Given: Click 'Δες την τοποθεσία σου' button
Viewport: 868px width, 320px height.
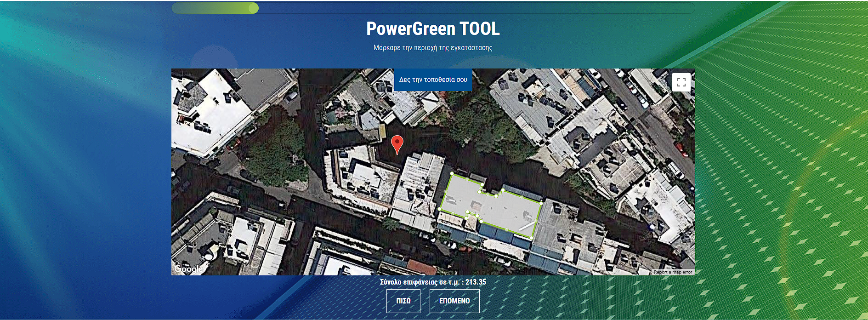Looking at the screenshot, I should tap(433, 80).
